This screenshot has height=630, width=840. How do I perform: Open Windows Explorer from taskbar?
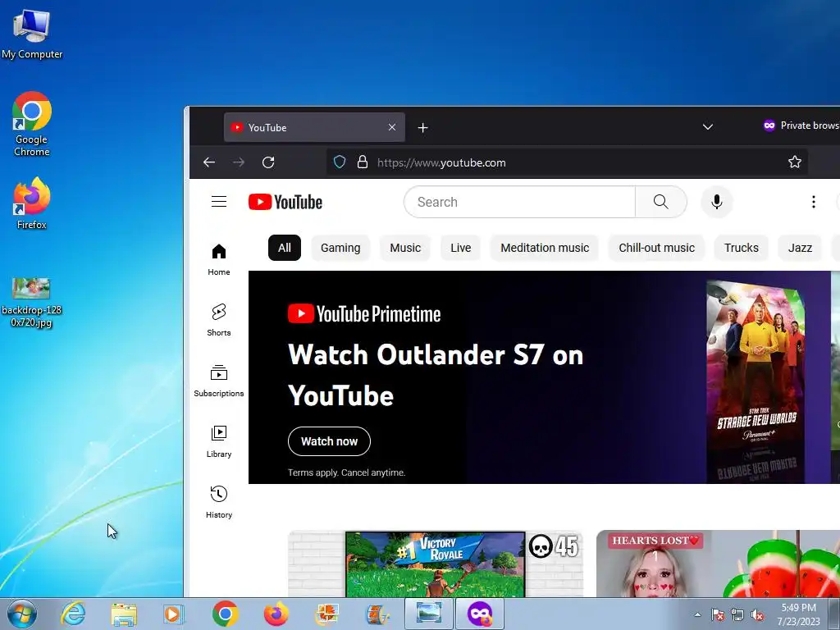(x=124, y=614)
